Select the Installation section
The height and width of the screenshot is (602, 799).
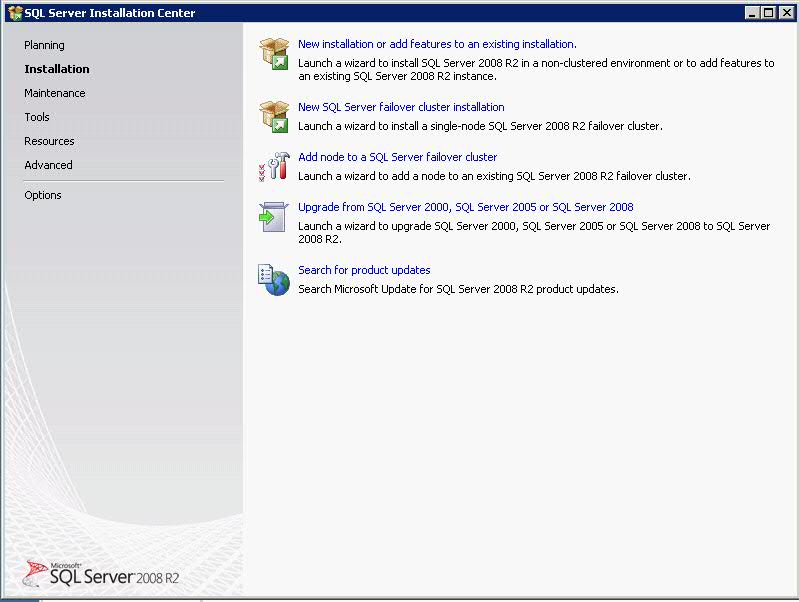point(57,69)
